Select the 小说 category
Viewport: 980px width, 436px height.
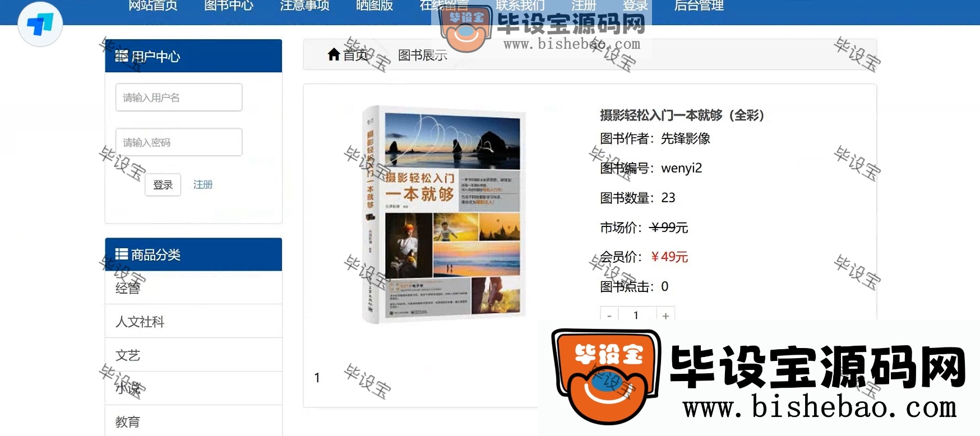click(x=193, y=388)
